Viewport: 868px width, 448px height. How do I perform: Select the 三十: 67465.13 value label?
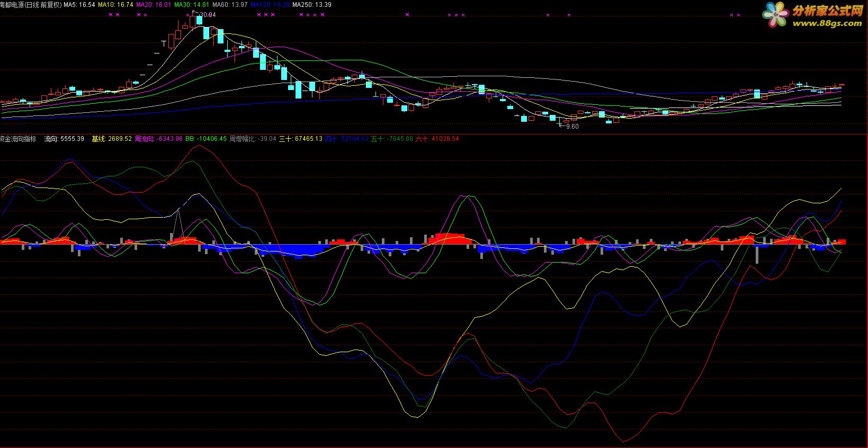coord(301,139)
